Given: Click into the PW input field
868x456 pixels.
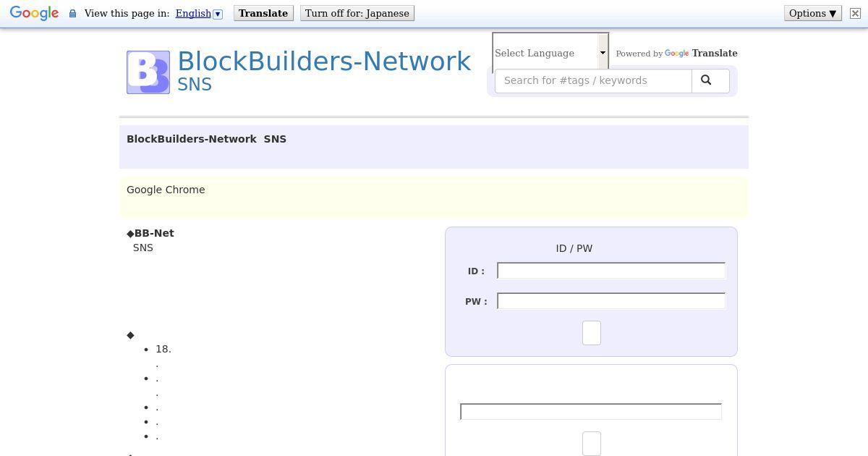Looking at the screenshot, I should pos(611,301).
